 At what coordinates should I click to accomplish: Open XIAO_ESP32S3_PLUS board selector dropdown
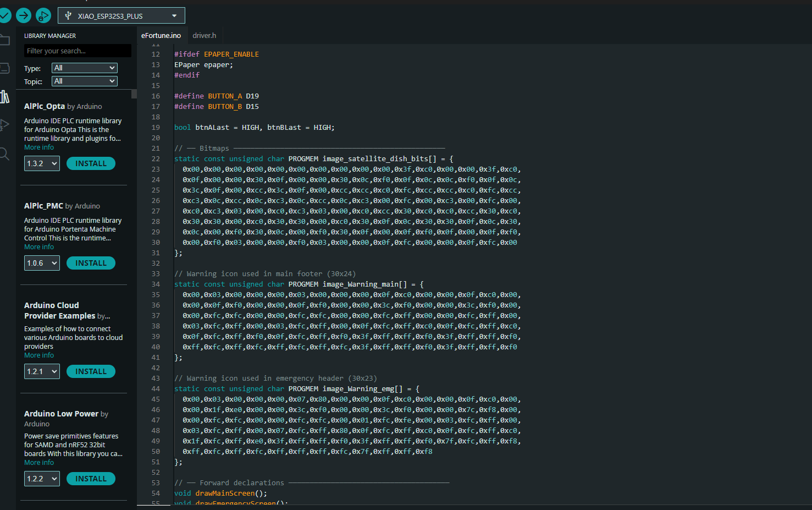point(121,16)
